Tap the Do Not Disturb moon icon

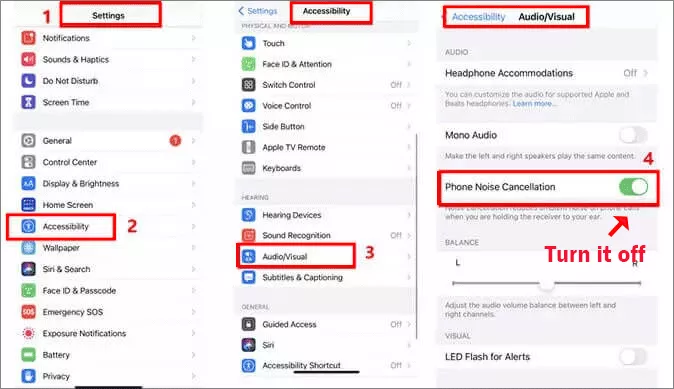click(x=28, y=81)
